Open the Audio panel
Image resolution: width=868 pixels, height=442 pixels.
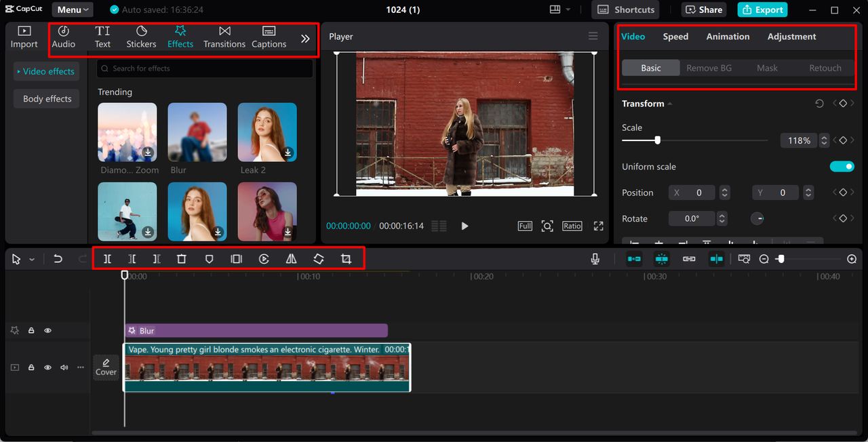tap(64, 37)
